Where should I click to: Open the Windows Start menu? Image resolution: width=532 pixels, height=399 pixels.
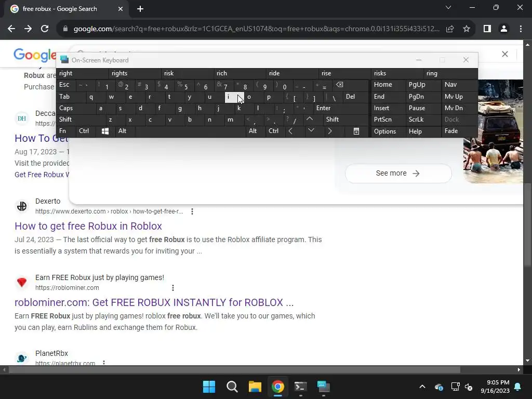pos(209,387)
